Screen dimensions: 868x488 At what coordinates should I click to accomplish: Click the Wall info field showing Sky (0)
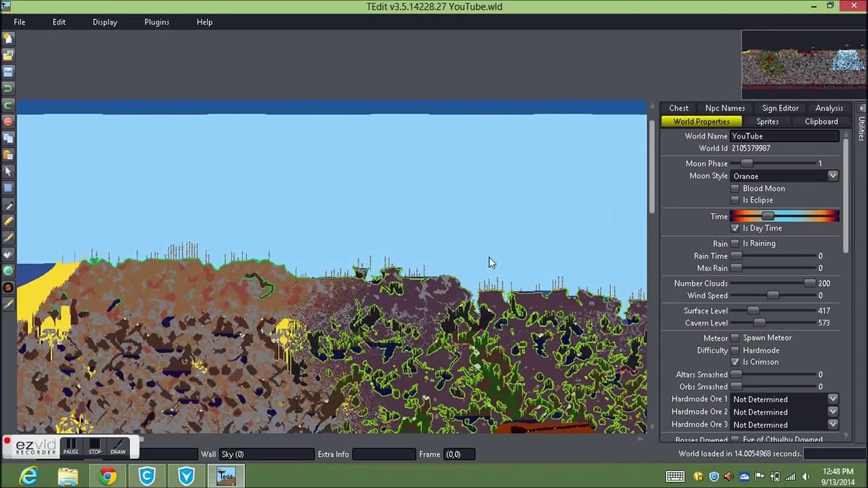(266, 454)
